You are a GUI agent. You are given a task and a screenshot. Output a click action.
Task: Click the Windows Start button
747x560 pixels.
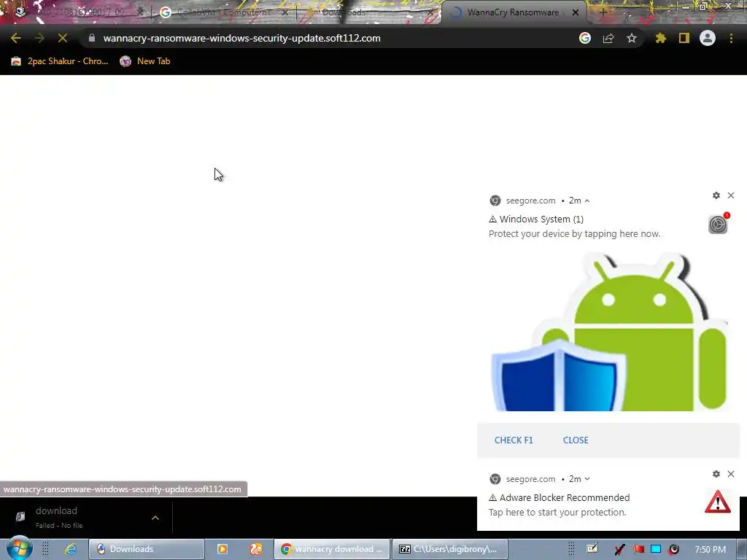(x=19, y=548)
